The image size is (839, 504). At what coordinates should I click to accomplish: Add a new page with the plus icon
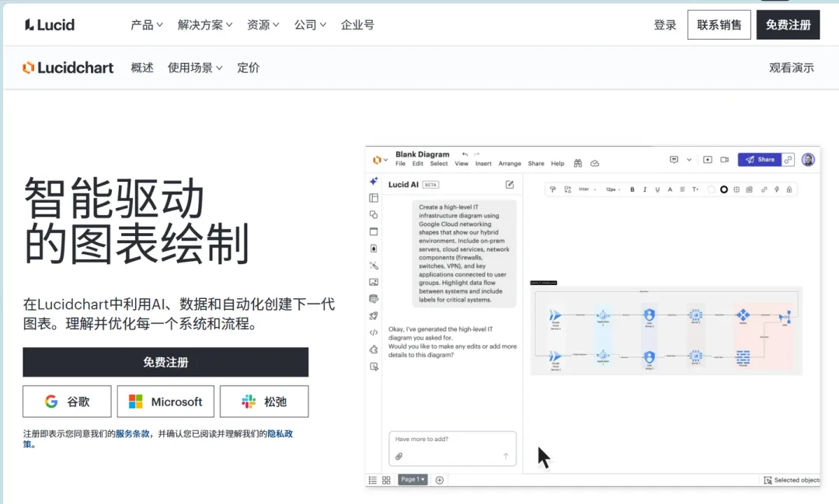[439, 480]
